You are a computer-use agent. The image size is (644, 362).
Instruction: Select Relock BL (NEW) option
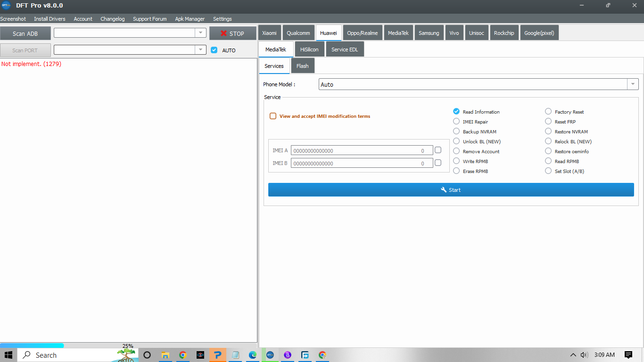548,141
